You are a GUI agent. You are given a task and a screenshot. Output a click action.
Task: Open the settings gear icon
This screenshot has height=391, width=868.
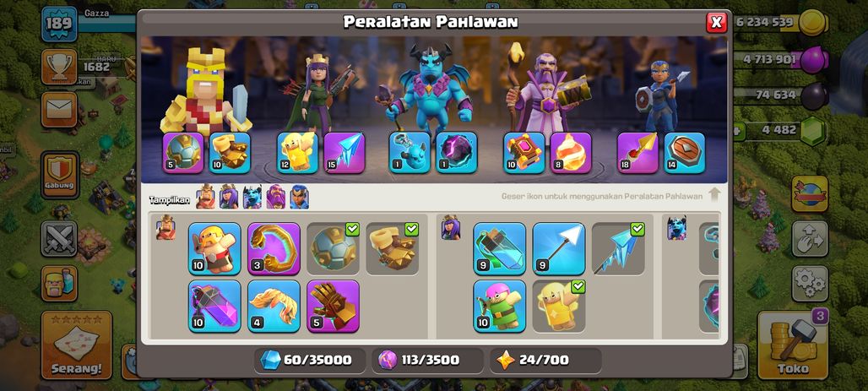(810, 283)
